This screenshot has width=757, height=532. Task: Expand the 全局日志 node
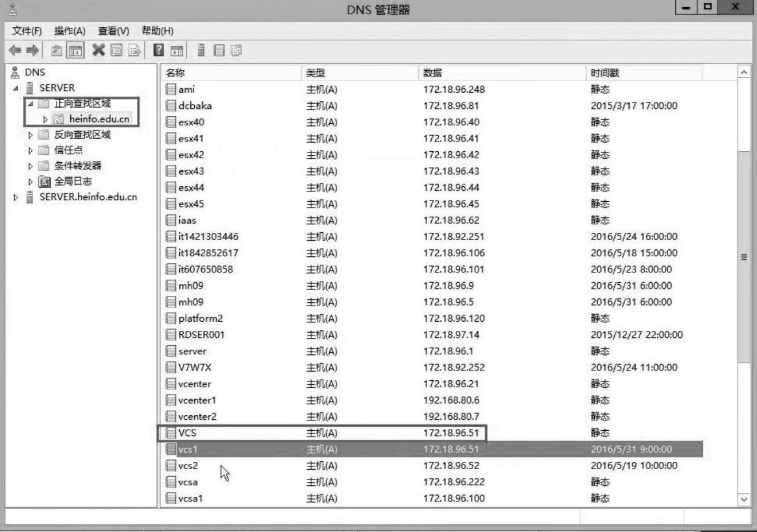(x=31, y=182)
